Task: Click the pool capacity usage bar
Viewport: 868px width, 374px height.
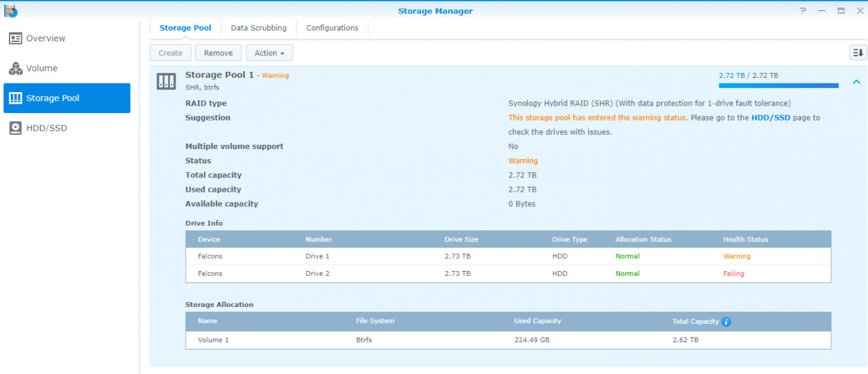Action: click(778, 85)
